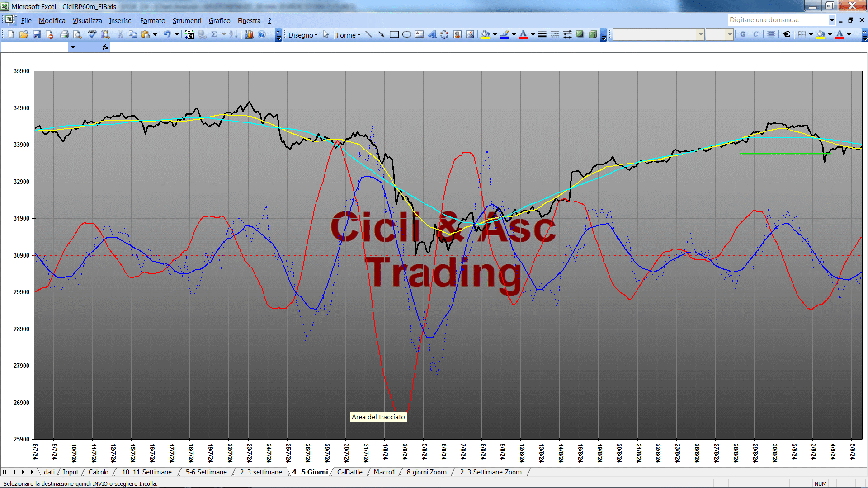Pick the red Font Color on formatting toolbar
The width and height of the screenshot is (868, 488).
(x=840, y=34)
